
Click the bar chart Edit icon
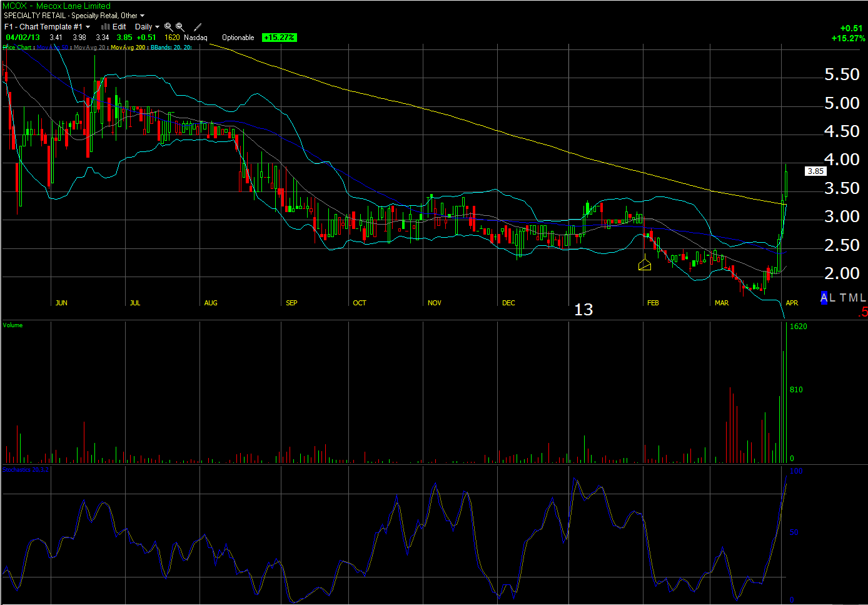tap(106, 27)
